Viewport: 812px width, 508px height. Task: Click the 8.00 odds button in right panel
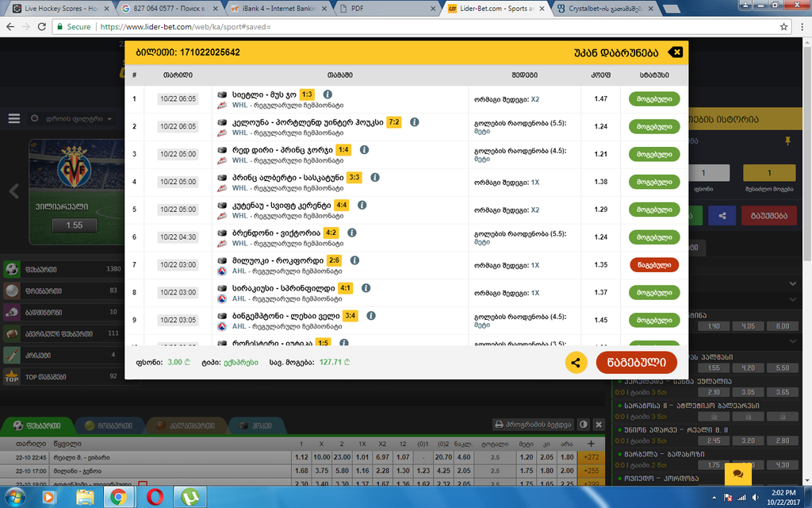click(x=783, y=326)
